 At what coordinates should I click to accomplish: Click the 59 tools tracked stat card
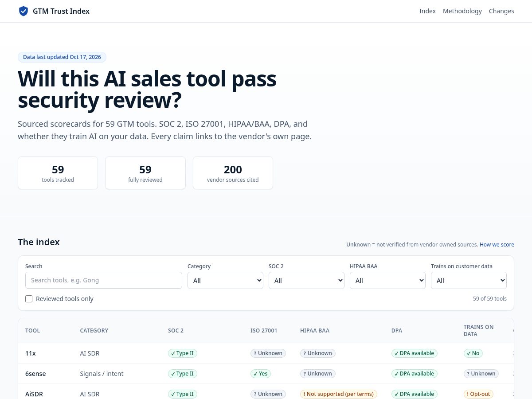pyautogui.click(x=58, y=173)
